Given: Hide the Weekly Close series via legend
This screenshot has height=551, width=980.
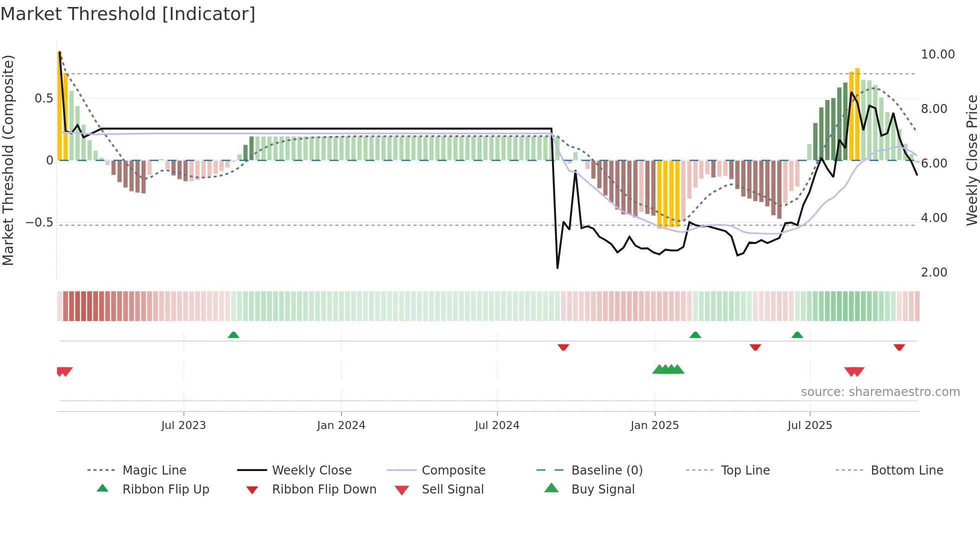Looking at the screenshot, I should 311,470.
